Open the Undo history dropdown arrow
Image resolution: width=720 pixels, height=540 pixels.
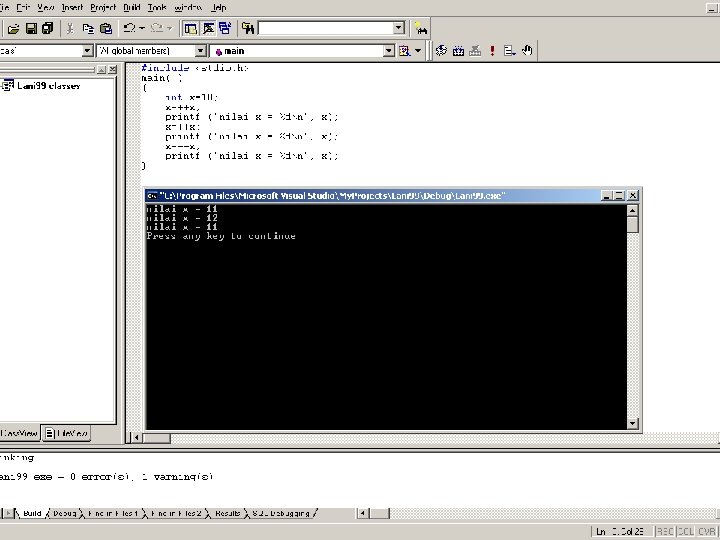point(142,28)
